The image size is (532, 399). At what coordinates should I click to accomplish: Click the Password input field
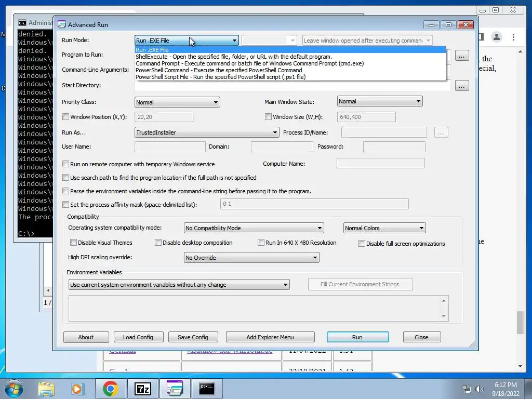[x=394, y=147]
